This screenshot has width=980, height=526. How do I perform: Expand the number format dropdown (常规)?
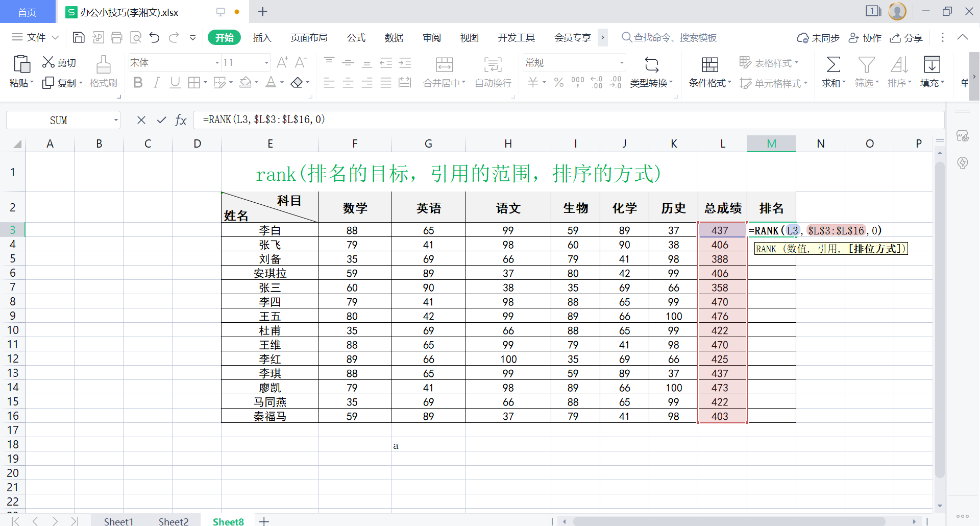pos(622,63)
